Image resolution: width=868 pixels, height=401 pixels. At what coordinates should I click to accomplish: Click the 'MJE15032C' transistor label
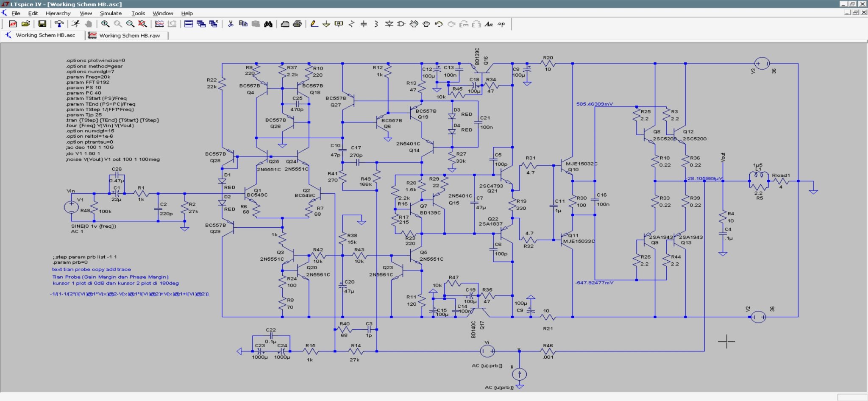click(x=581, y=164)
